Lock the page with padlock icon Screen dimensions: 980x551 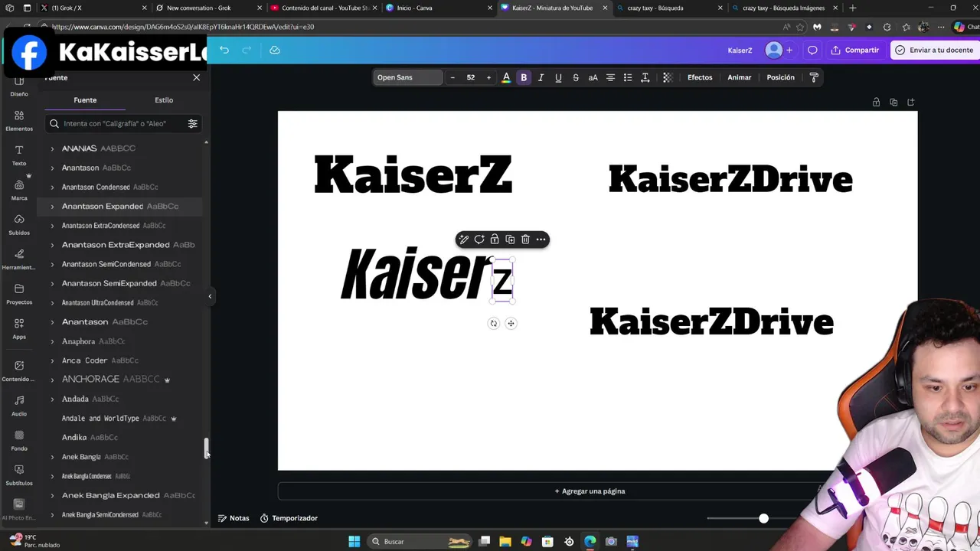pos(877,102)
